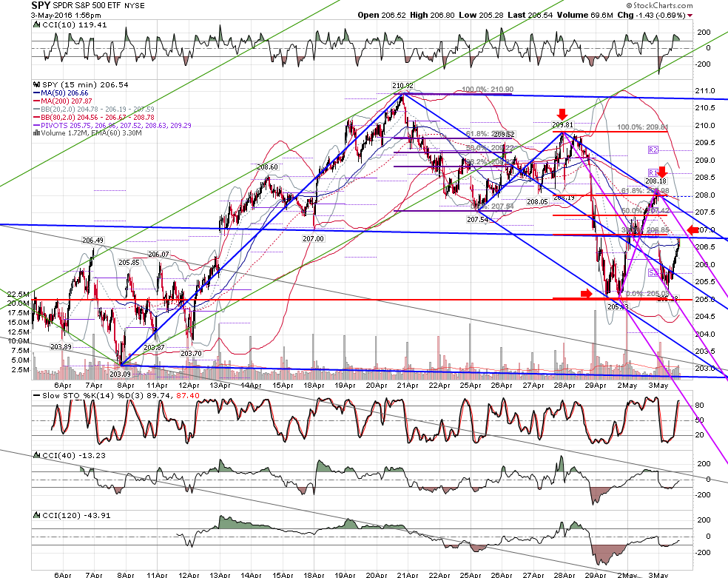Screen dimensions: 728x578
Task: Click the area icon beside CCI(40)
Action: 37,455
